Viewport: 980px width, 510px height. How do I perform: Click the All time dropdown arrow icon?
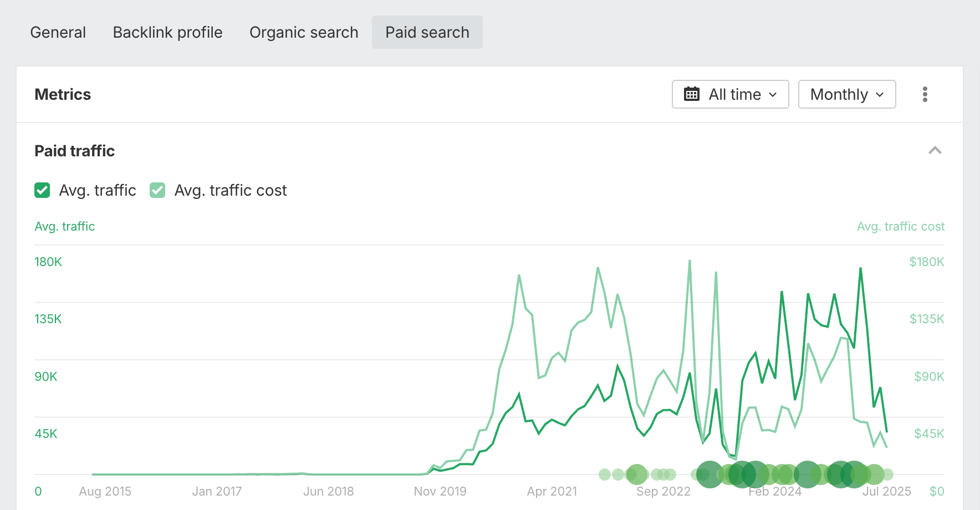click(x=774, y=95)
